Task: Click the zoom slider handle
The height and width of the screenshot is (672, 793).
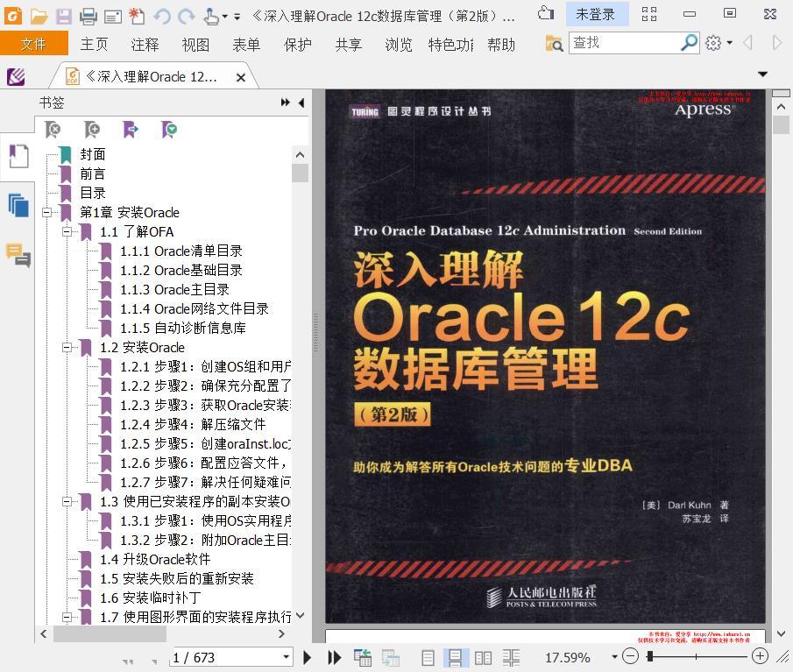Action: [x=650, y=656]
